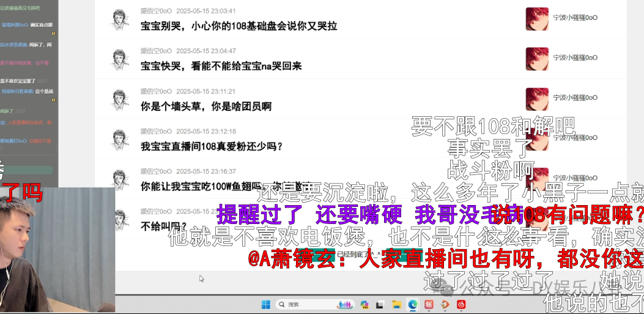This screenshot has height=314, width=644.
Task: Click chat line from 如水夜色极美 in the sidebar
Action: (x=26, y=45)
